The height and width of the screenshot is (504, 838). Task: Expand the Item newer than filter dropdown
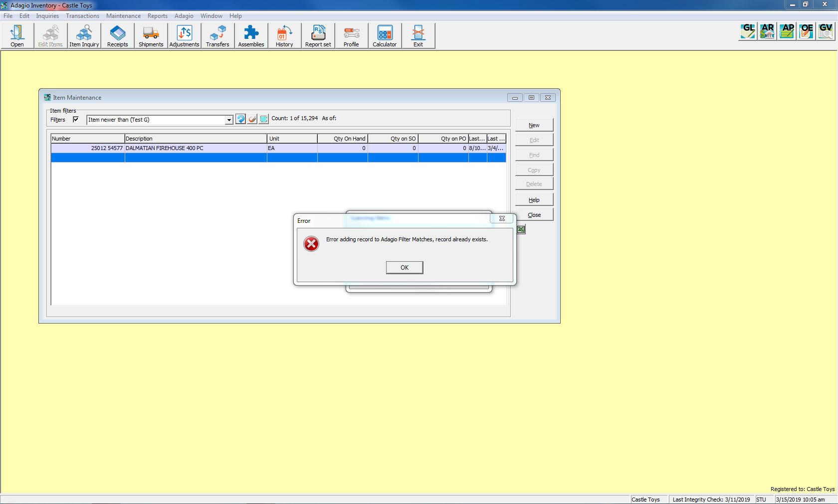(x=228, y=120)
